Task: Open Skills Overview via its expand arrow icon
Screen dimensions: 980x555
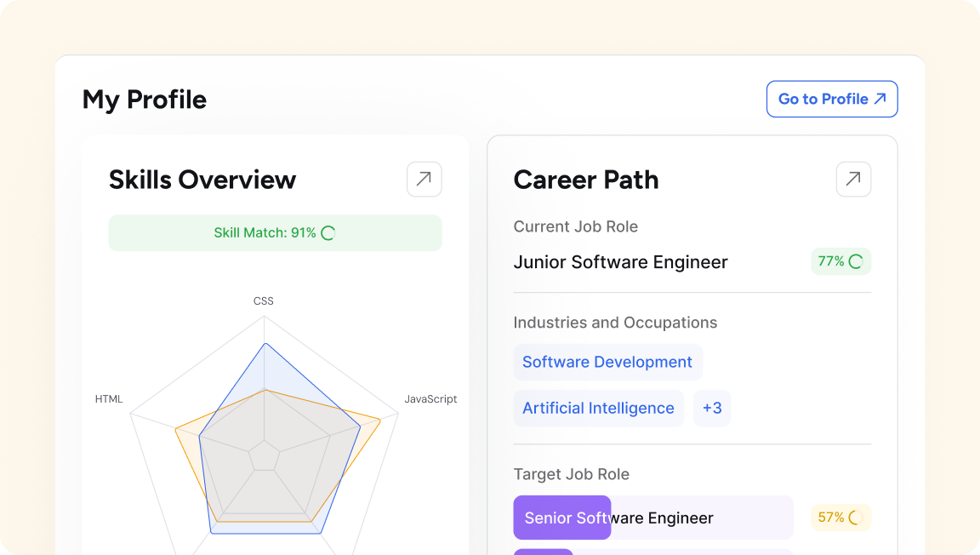Action: 424,179
